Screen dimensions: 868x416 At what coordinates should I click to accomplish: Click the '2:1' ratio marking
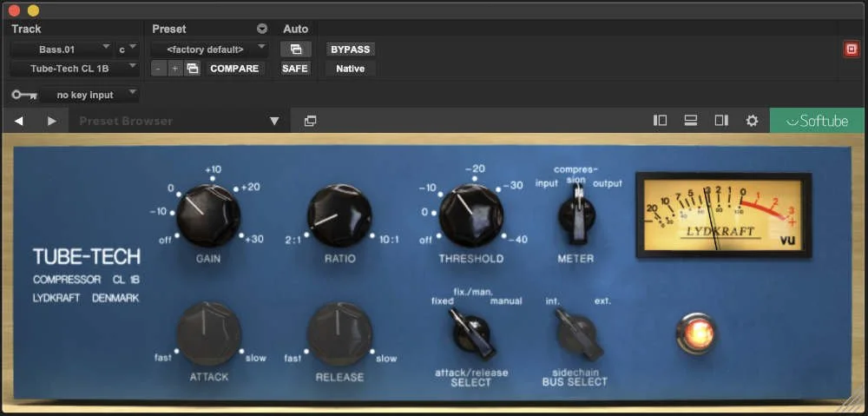pyautogui.click(x=293, y=240)
